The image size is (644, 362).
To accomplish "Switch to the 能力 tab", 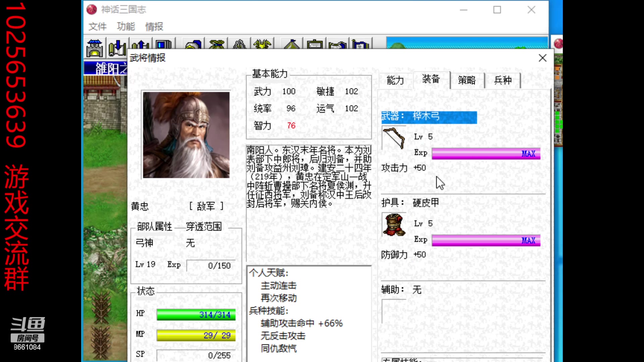I will (395, 80).
